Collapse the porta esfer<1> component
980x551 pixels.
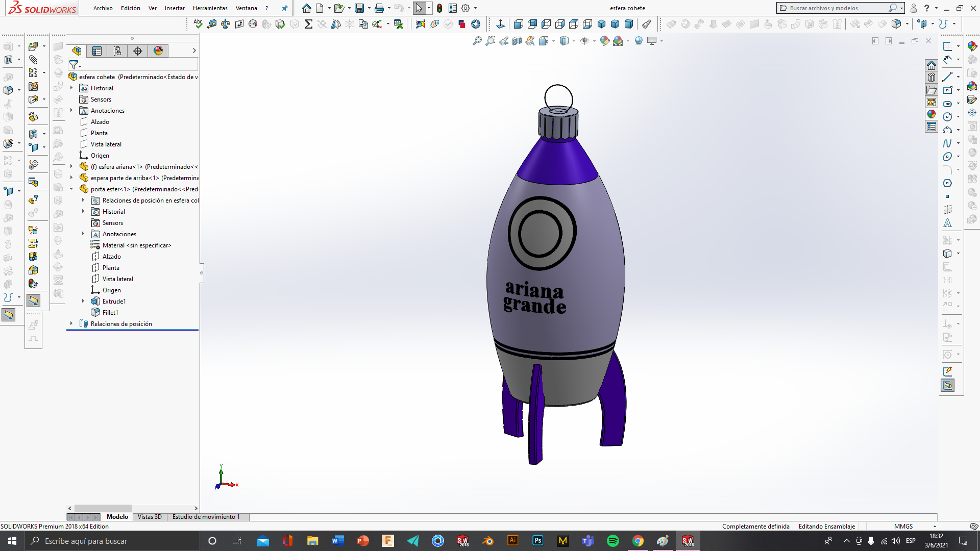coord(71,189)
